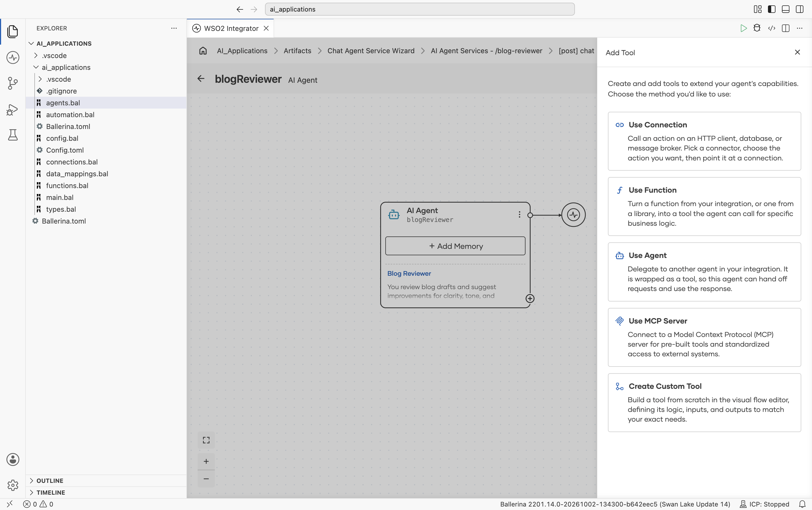The width and height of the screenshot is (812, 510).
Task: Open the Manage gear settings
Action: (12, 485)
